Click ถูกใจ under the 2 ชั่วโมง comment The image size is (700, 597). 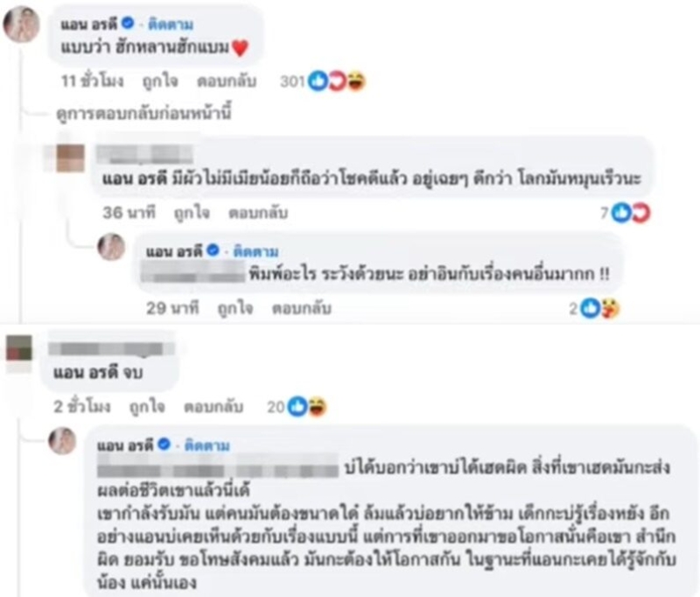click(147, 407)
